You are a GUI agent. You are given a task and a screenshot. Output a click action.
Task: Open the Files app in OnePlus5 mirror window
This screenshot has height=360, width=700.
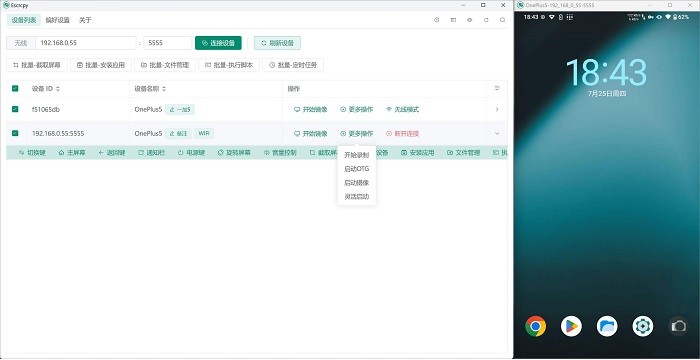(x=607, y=326)
